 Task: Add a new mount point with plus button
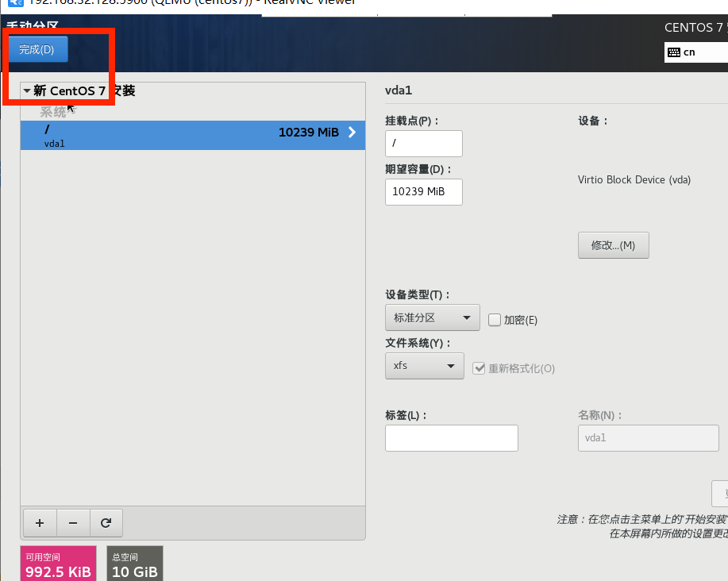click(x=40, y=523)
